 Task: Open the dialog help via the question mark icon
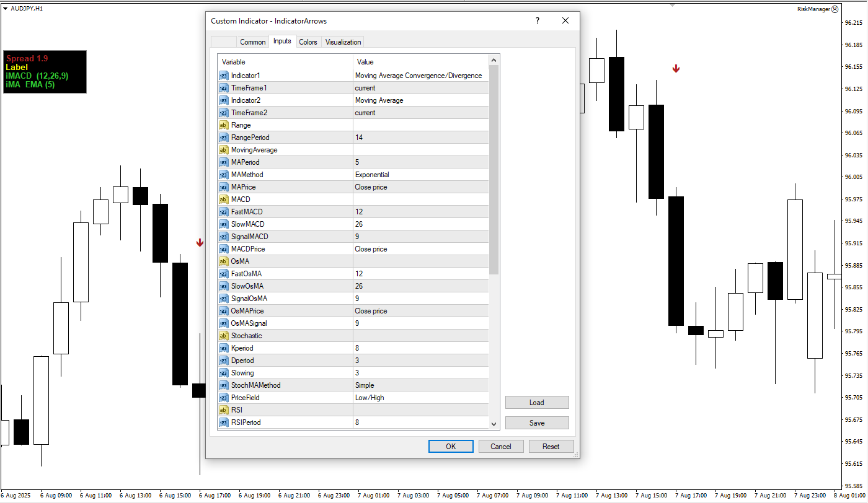pos(537,20)
